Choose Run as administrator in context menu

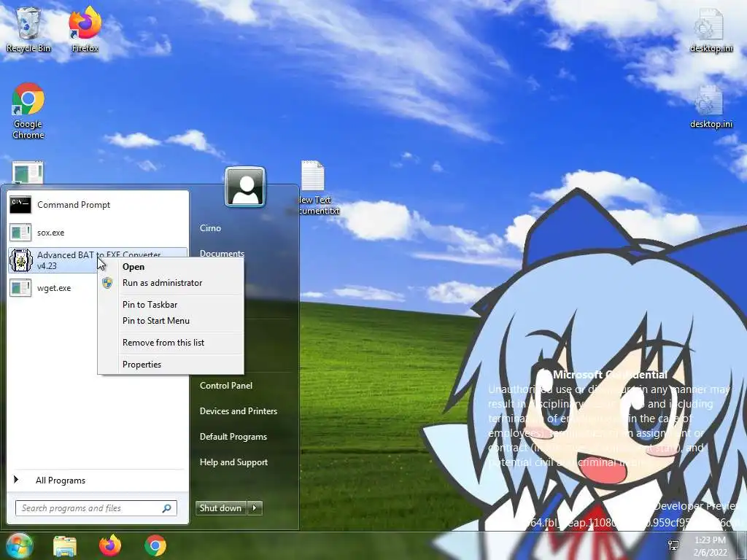[x=163, y=283]
